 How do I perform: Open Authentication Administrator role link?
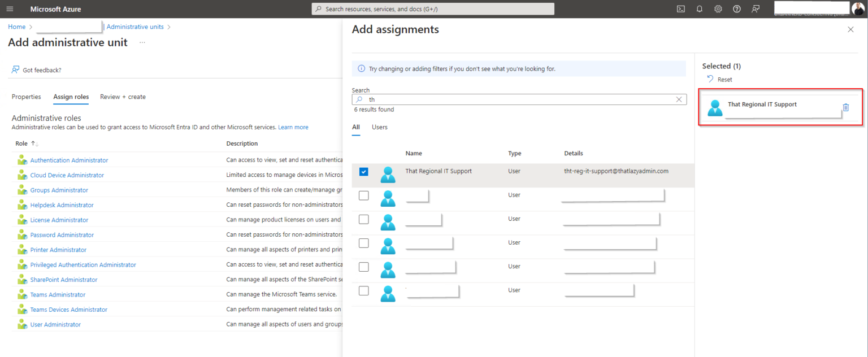point(69,160)
